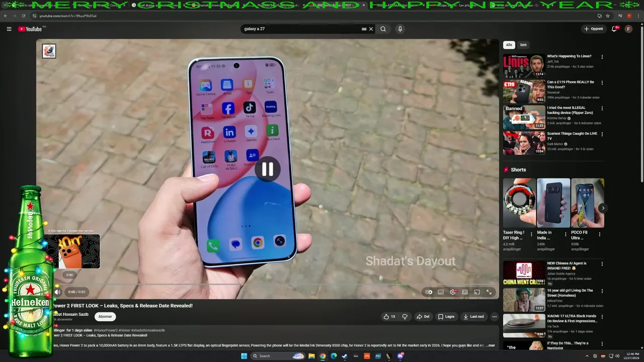Dislike the video with thumbs down
Viewport: 644px width, 362px height.
coord(405,317)
